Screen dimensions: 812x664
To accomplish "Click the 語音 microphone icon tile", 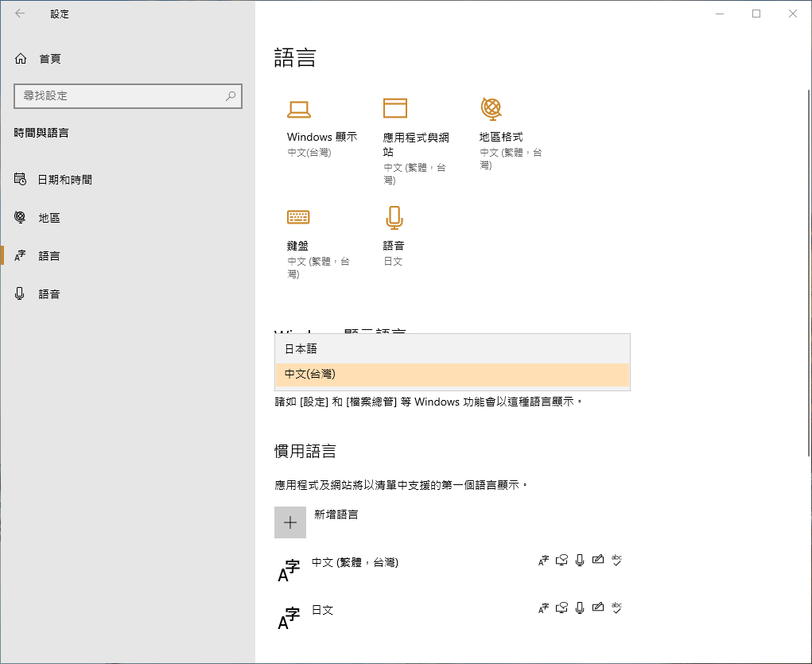I will pyautogui.click(x=394, y=217).
